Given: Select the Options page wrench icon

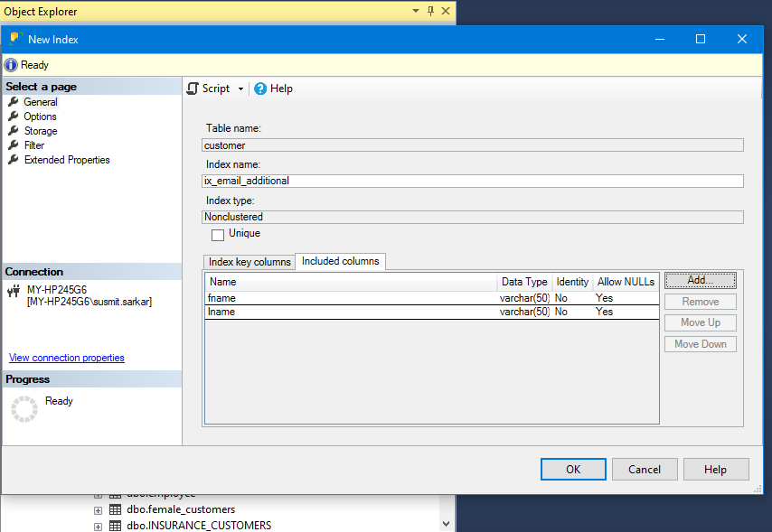Looking at the screenshot, I should pos(14,117).
